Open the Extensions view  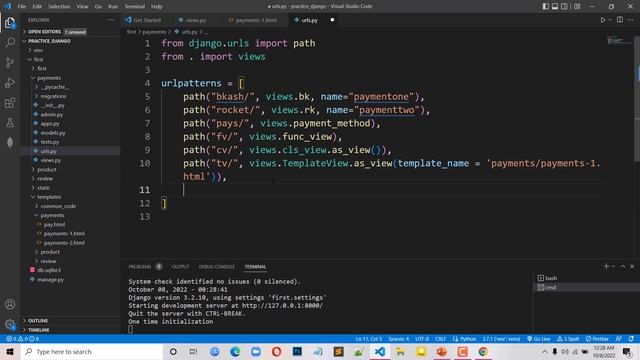point(10,102)
